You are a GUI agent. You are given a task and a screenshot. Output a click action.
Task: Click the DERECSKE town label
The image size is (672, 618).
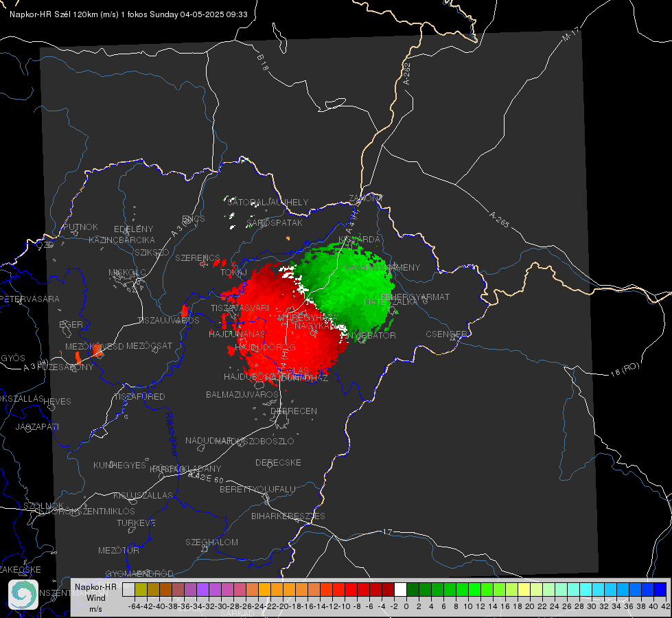278,462
